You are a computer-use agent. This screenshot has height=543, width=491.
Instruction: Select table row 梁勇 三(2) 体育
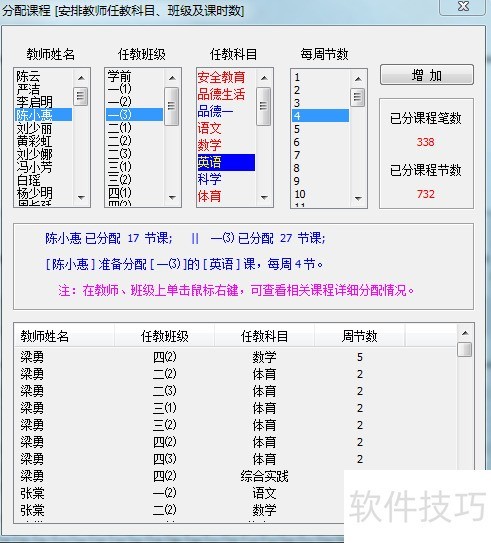click(235, 425)
